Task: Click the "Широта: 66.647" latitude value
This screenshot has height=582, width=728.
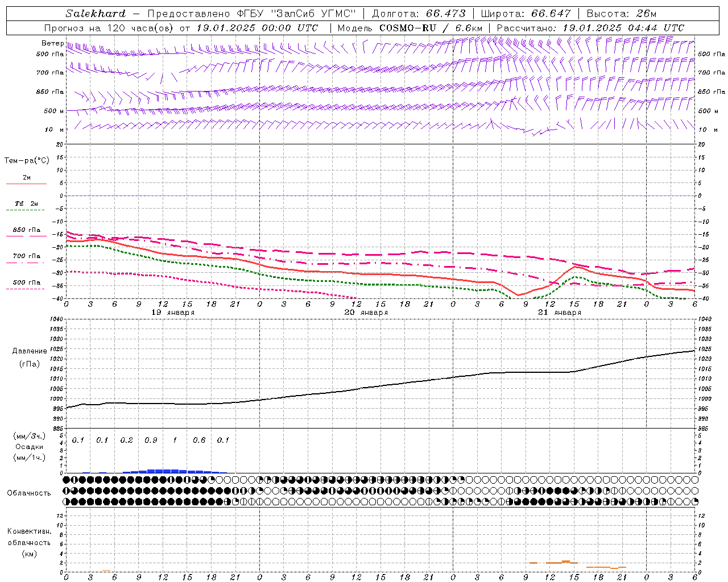Action: click(526, 14)
